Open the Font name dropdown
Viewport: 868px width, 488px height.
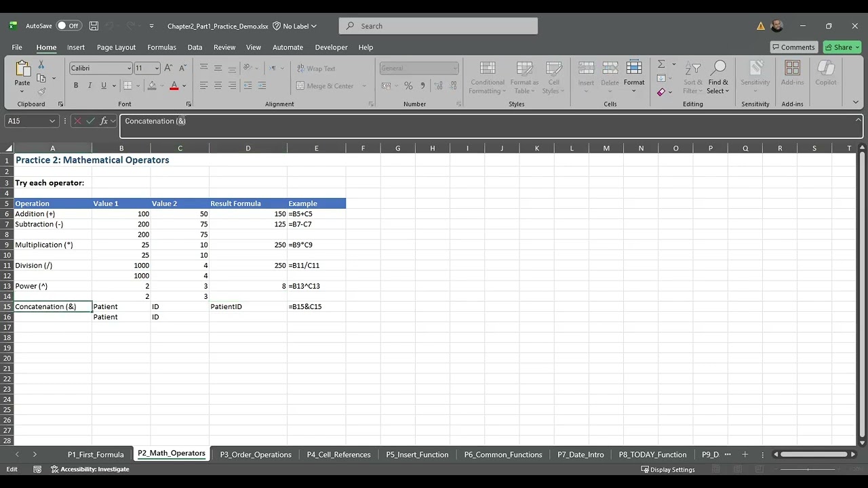tap(129, 68)
